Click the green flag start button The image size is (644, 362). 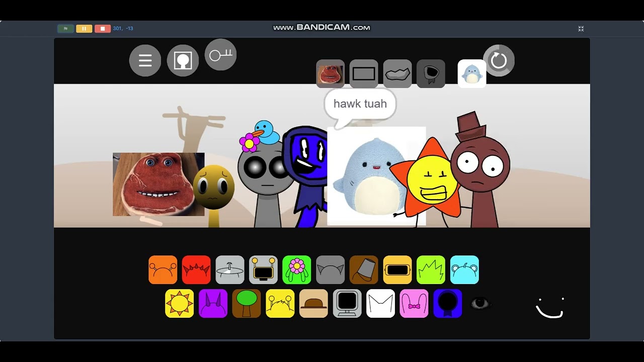(x=65, y=29)
